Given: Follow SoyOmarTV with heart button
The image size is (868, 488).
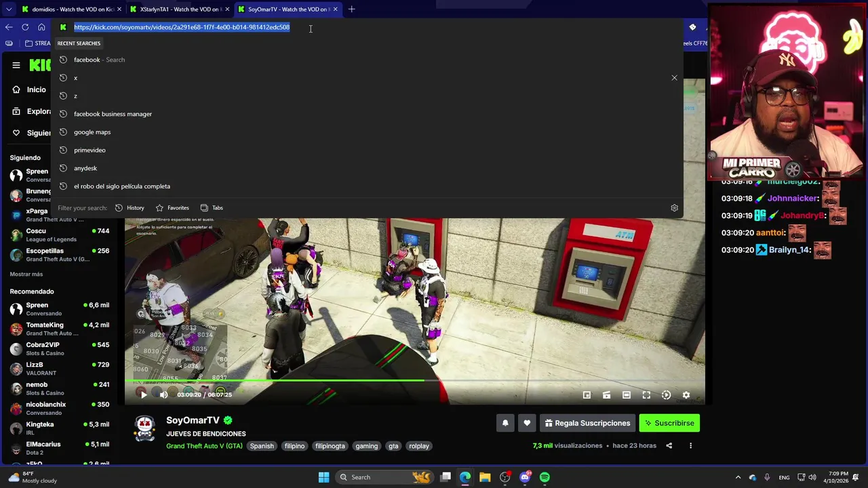Looking at the screenshot, I should click(527, 423).
